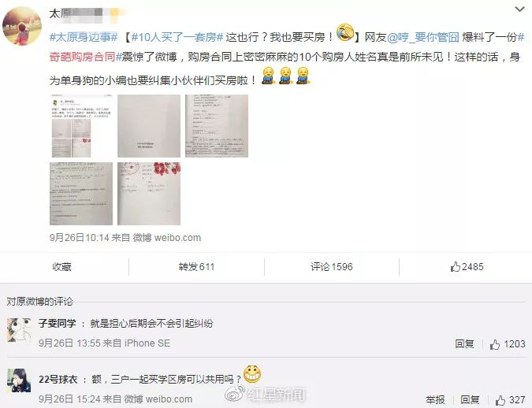Image resolution: width=532 pixels, height=408 pixels.
Task: Open the post options chevron menu
Action: click(x=519, y=9)
